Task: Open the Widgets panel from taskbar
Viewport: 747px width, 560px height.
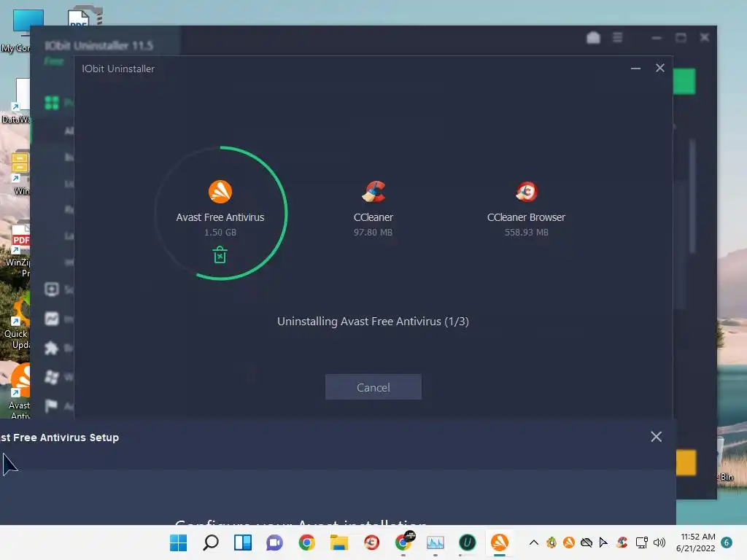Action: pyautogui.click(x=242, y=542)
